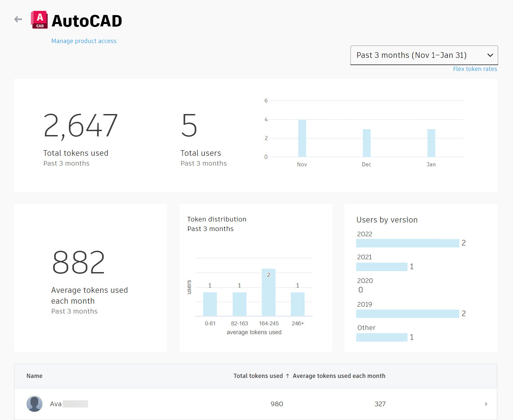Sort by Total tokens used column
Screen dimensions: 513x420
[x=258, y=376]
